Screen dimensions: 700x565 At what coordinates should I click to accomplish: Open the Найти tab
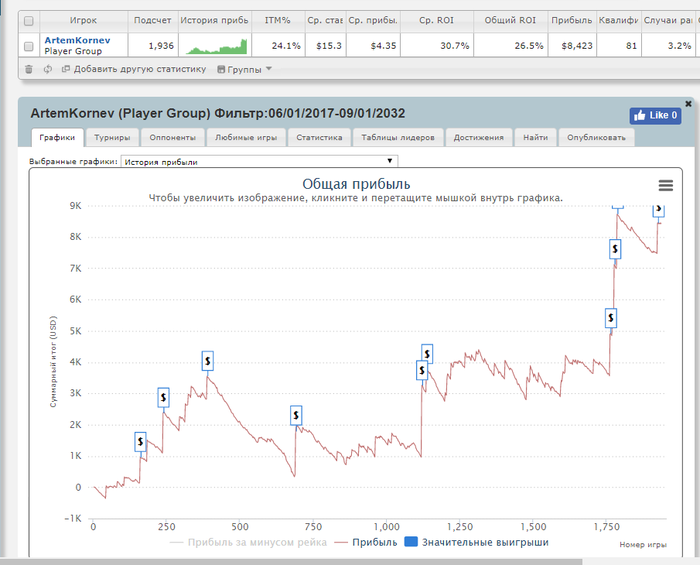[x=535, y=137]
